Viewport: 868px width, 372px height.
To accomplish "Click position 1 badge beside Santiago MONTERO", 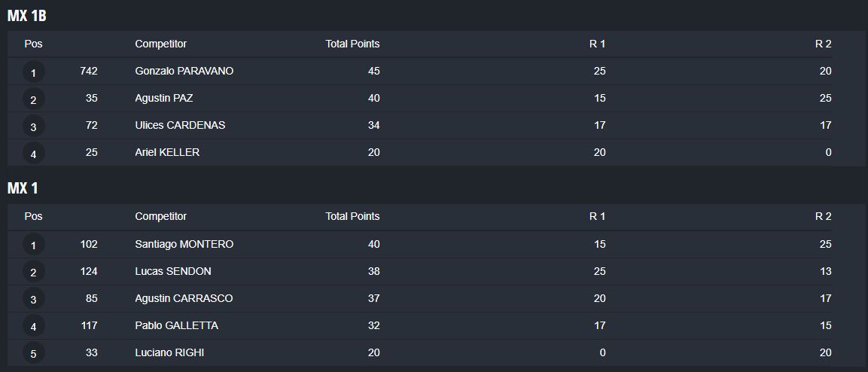I will (x=33, y=245).
